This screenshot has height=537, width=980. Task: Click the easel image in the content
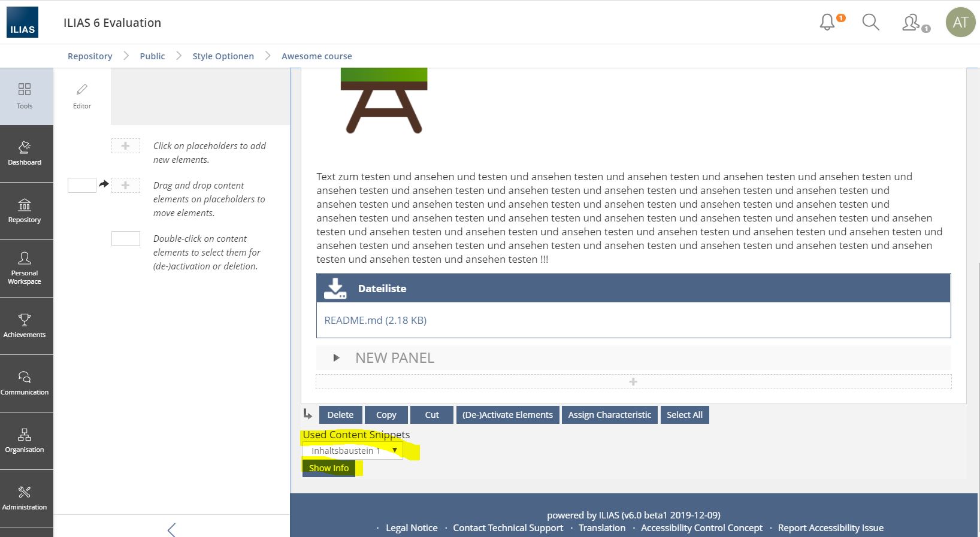click(384, 101)
